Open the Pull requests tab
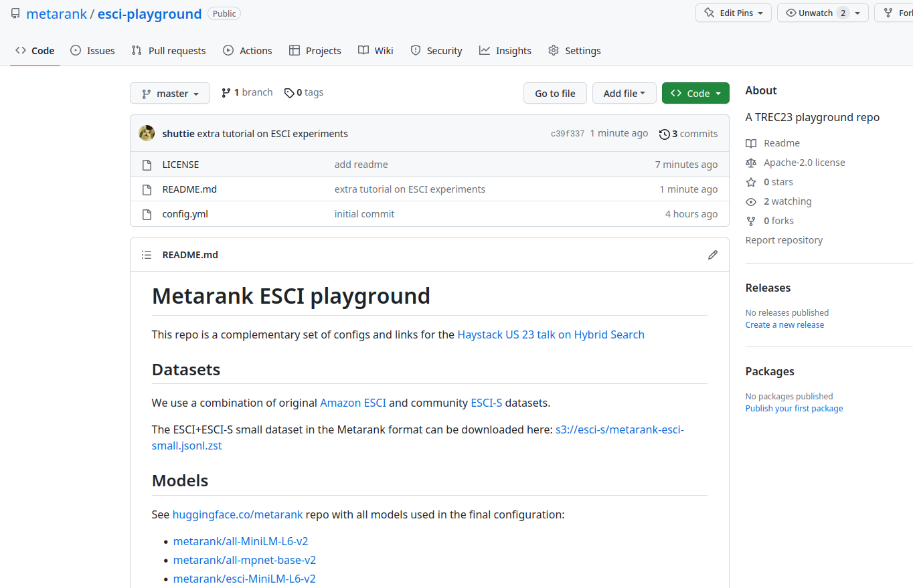This screenshot has height=588, width=913. pyautogui.click(x=169, y=50)
